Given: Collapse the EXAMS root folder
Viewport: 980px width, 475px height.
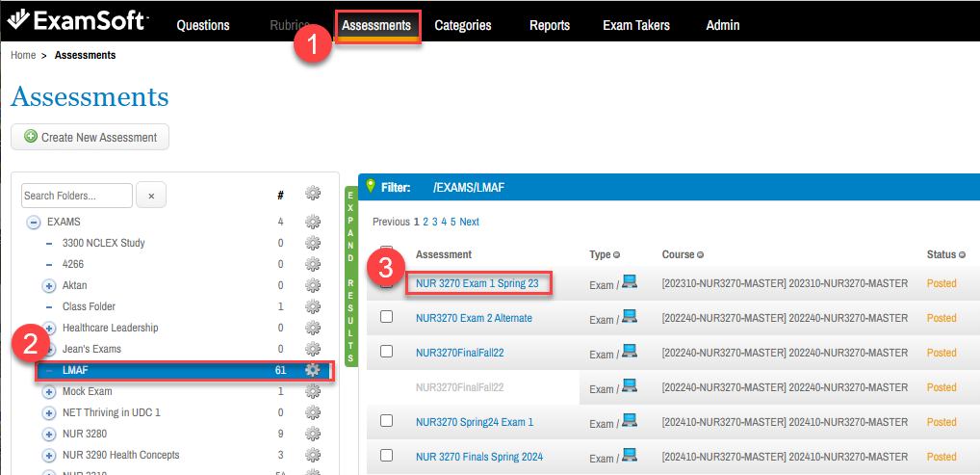Looking at the screenshot, I should click(35, 222).
